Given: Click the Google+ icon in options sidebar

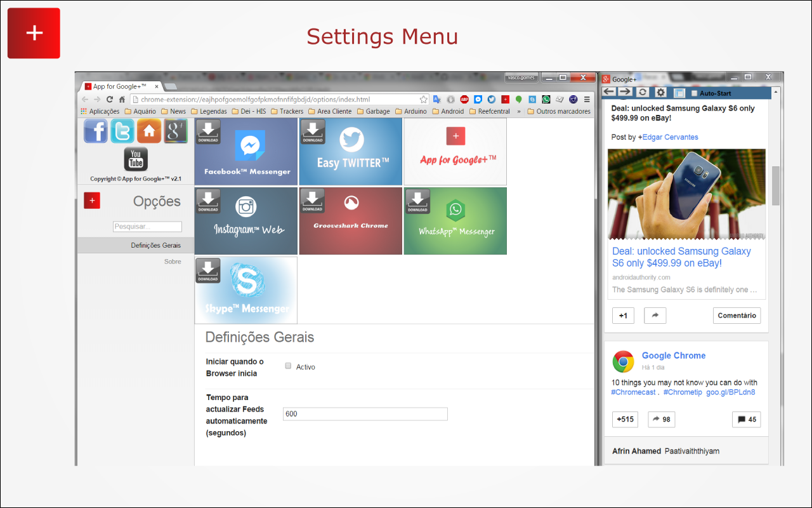Looking at the screenshot, I should (x=176, y=131).
